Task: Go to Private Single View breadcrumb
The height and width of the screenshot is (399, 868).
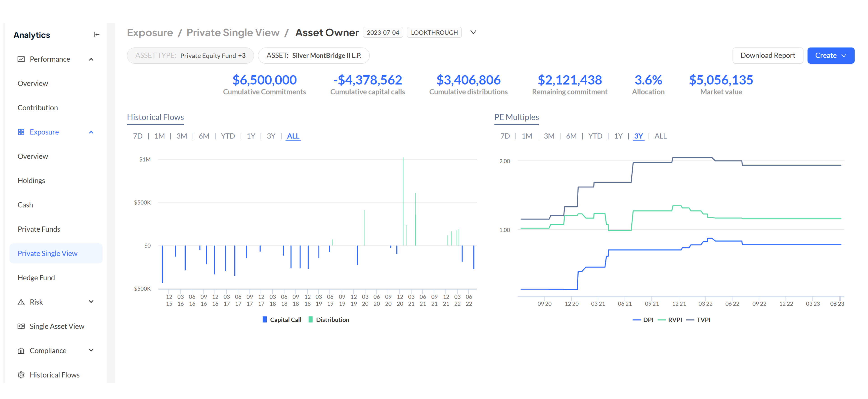Action: tap(233, 33)
